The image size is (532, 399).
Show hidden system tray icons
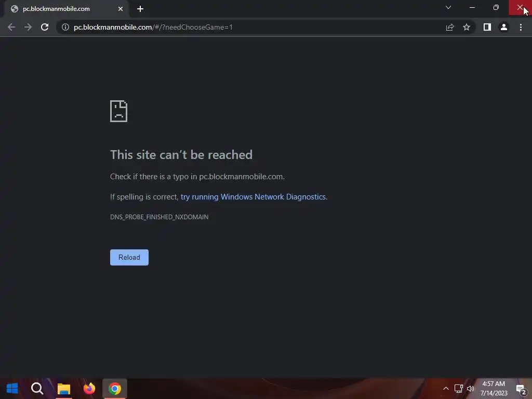tap(446, 389)
